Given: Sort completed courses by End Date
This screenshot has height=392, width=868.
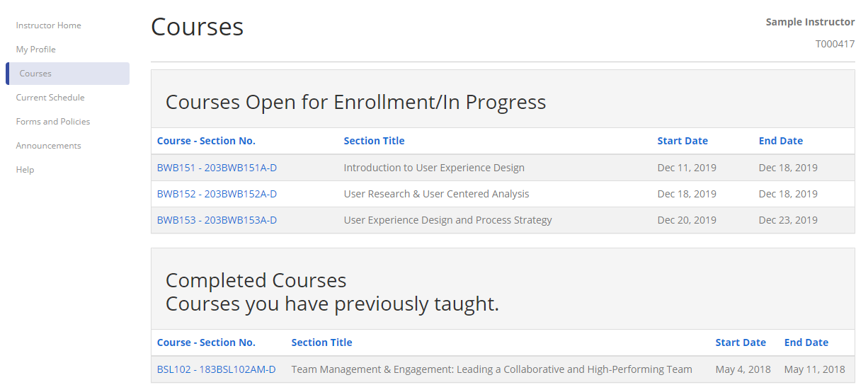Looking at the screenshot, I should coord(806,342).
